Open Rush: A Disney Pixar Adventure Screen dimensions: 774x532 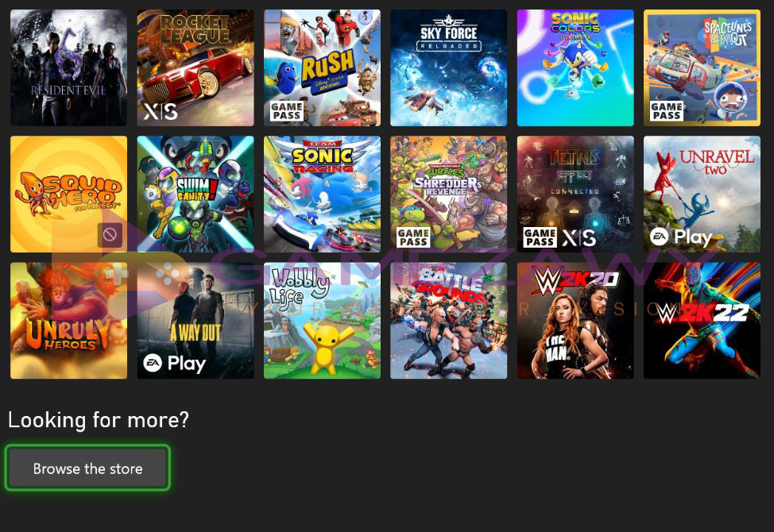pos(323,68)
